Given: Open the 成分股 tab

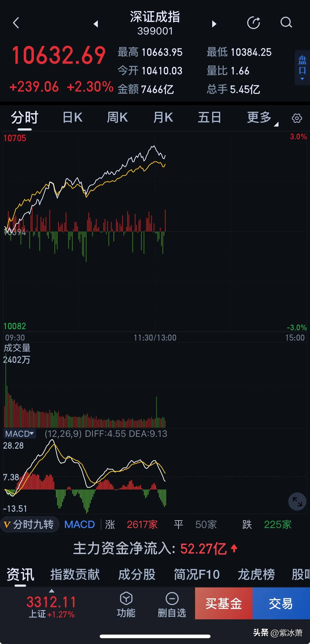Looking at the screenshot, I should [137, 574].
